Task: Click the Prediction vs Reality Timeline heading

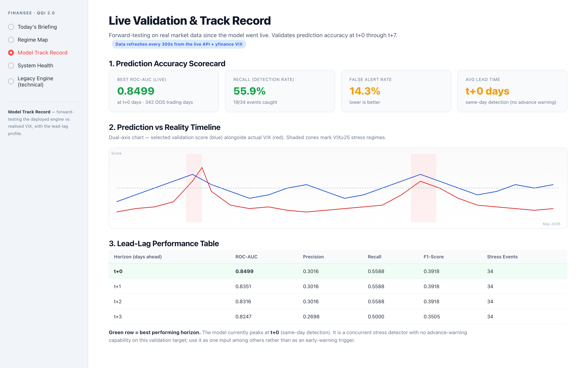Action: click(164, 127)
